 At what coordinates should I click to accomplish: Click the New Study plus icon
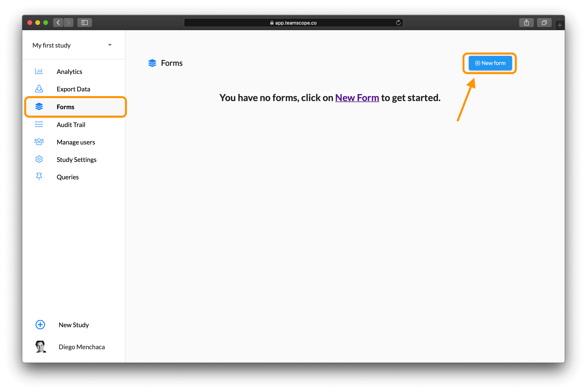[x=40, y=325]
